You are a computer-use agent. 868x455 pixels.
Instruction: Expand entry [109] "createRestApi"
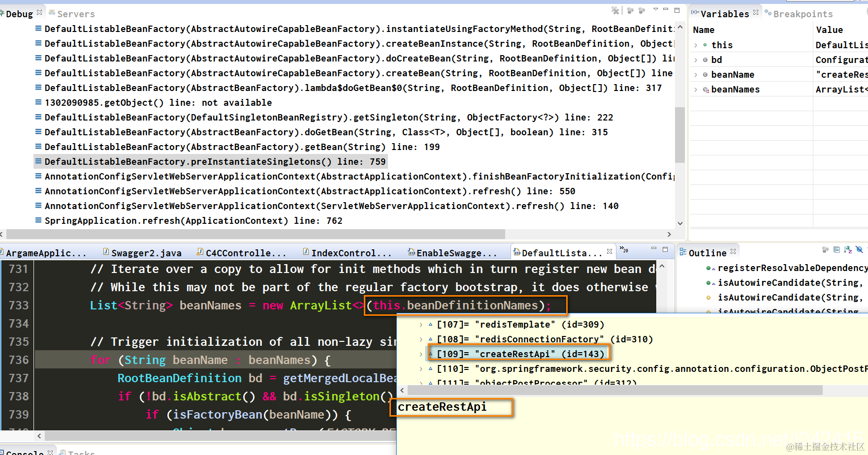(x=421, y=354)
